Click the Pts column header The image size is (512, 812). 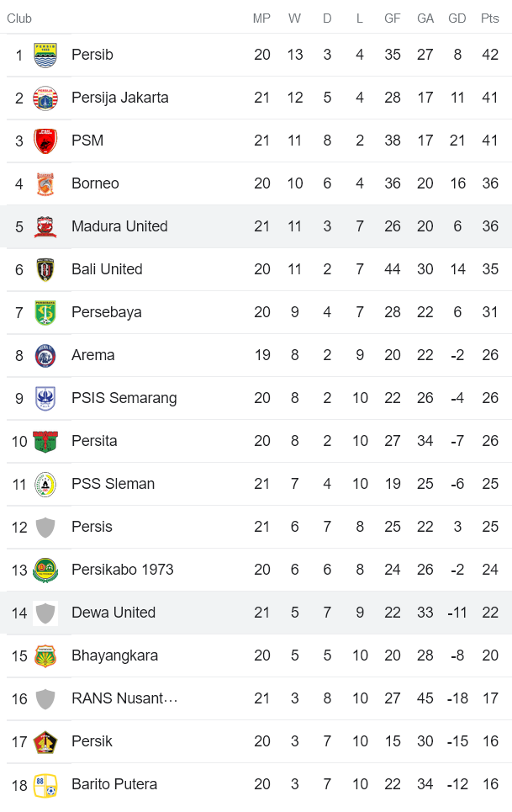tap(489, 19)
